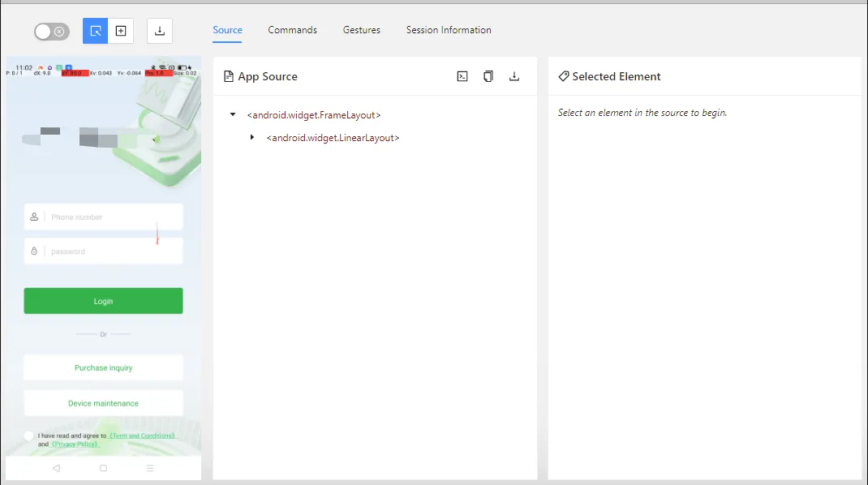Download the app source as file

(514, 76)
